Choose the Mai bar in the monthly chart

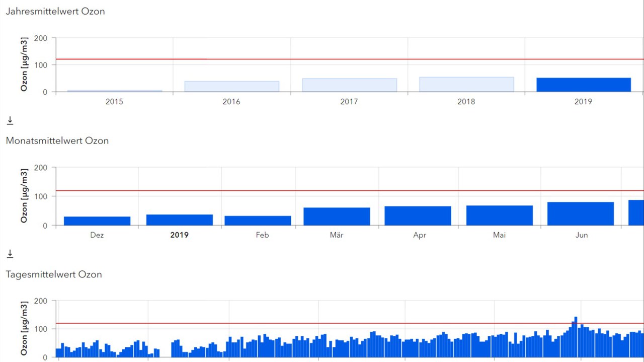(499, 215)
